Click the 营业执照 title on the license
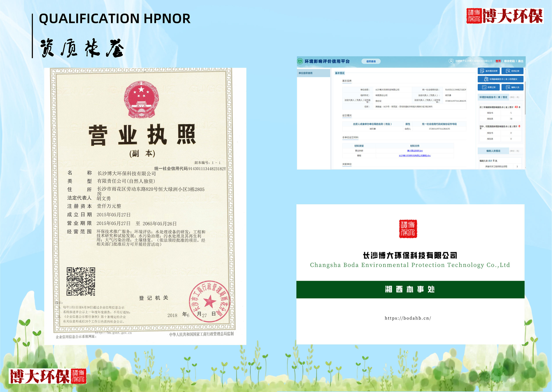The width and height of the screenshot is (552, 392). tap(142, 135)
